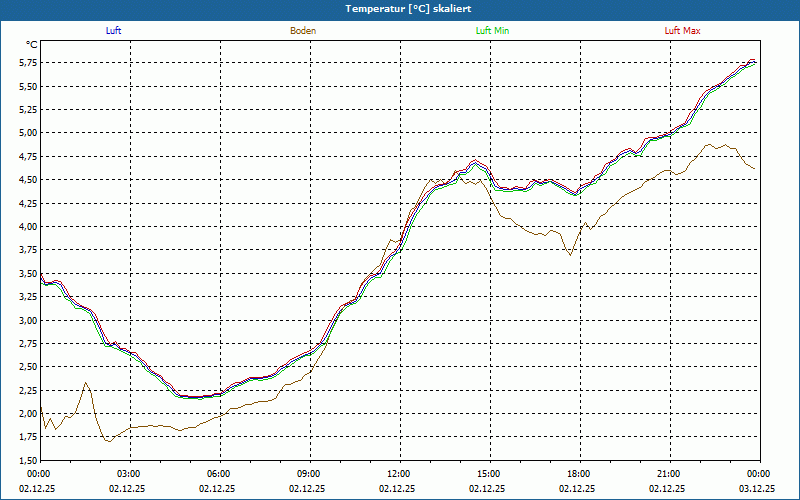Click the 1,50 y-axis value
The image size is (800, 500).
28,461
